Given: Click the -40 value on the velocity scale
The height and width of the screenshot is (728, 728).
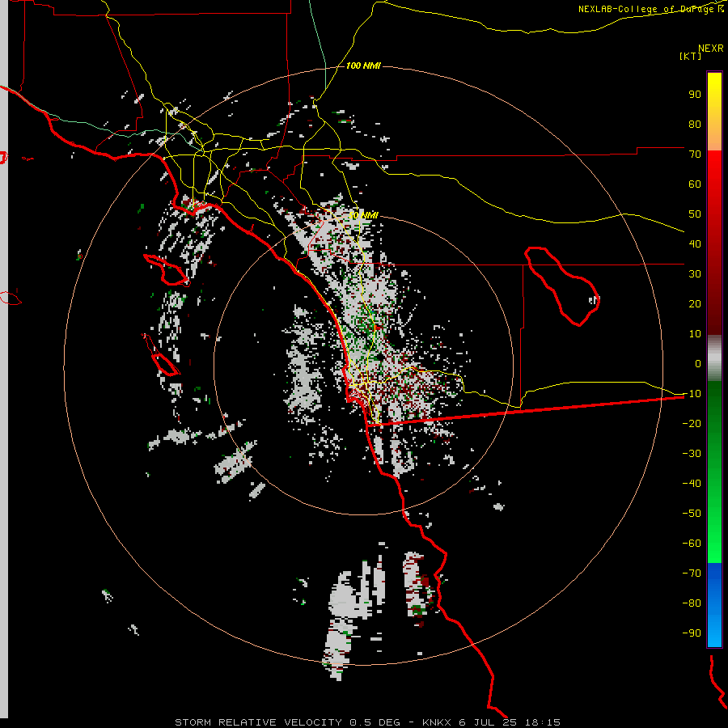Looking at the screenshot, I should click(692, 484).
